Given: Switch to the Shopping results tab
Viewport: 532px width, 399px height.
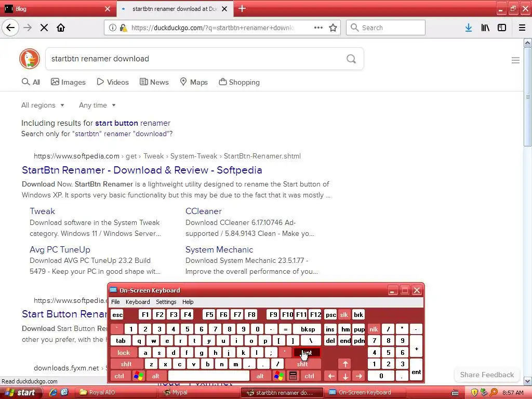Looking at the screenshot, I should [240, 82].
